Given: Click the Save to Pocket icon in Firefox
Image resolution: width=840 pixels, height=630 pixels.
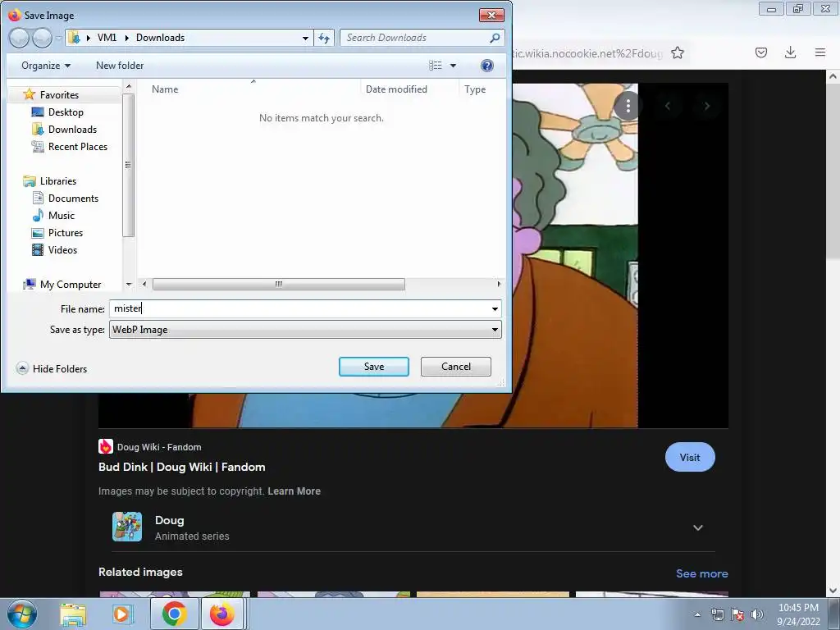Looking at the screenshot, I should (x=761, y=52).
